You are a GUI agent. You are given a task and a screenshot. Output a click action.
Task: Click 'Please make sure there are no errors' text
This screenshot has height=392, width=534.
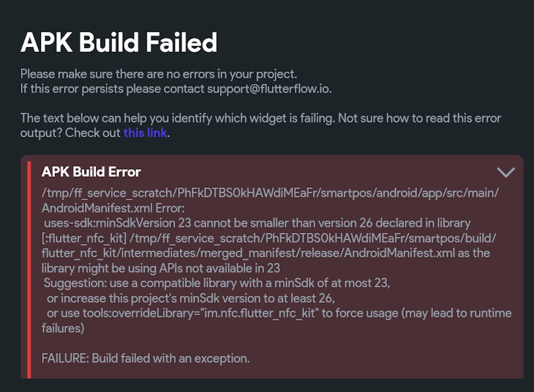tap(159, 74)
